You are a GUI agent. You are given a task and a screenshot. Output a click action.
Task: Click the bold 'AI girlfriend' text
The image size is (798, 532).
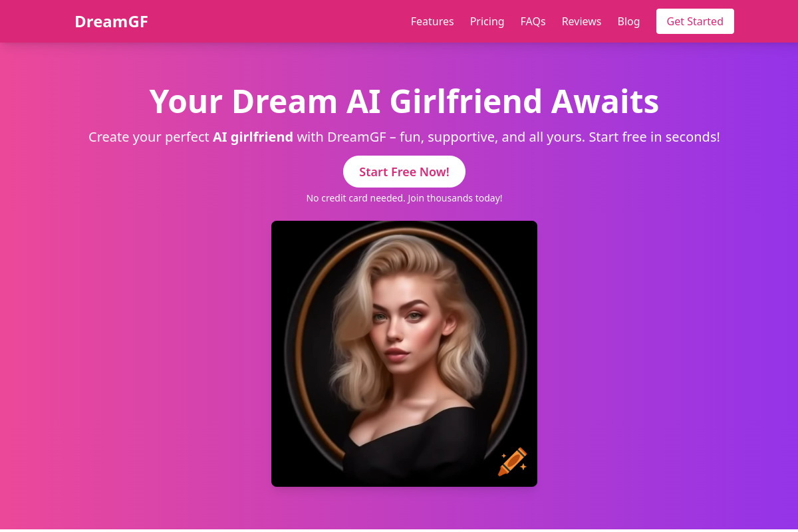pos(253,137)
